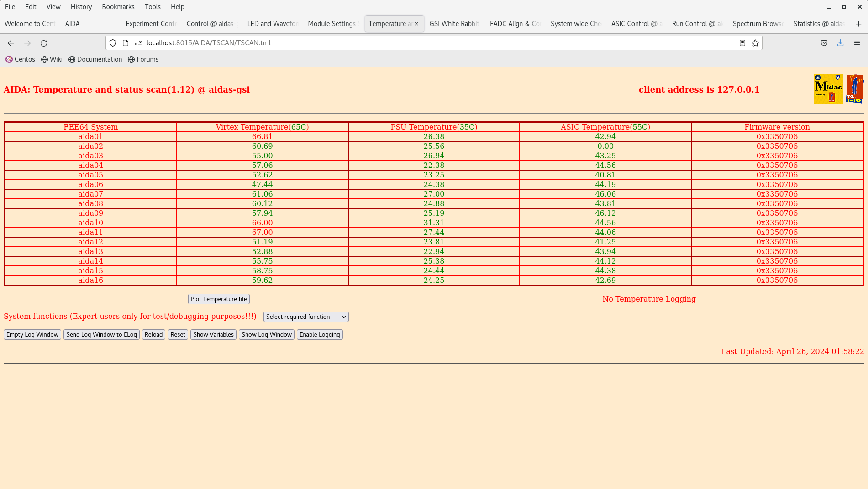Click Plot Temperature file button
The width and height of the screenshot is (868, 489).
(219, 299)
